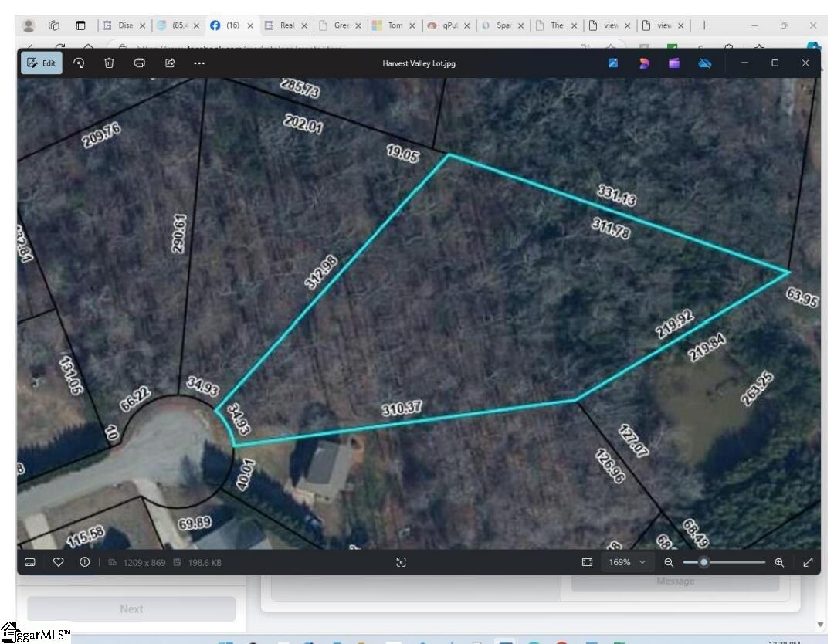This screenshot has width=834, height=644.
Task: Click the scan/visual search icon at bottom center
Action: 401,562
